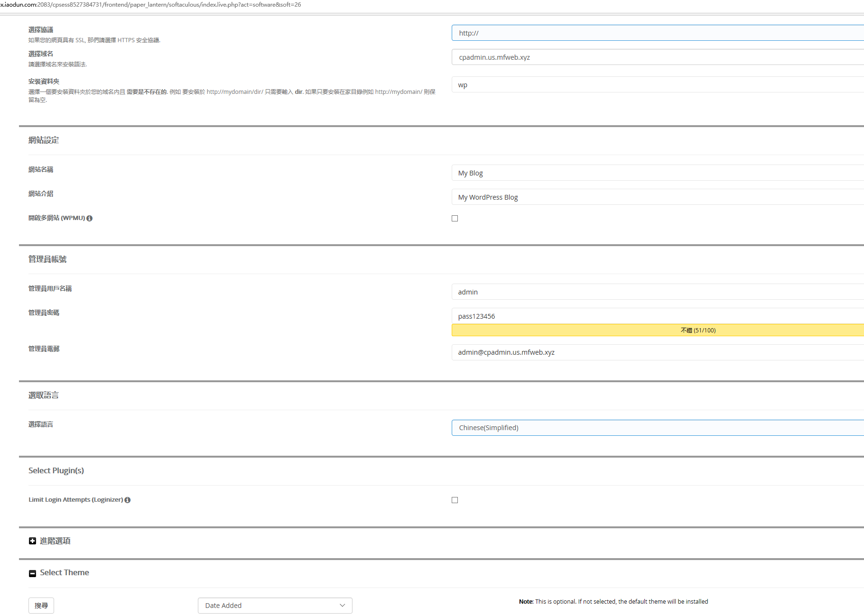Enable the 開啟多網站 (WPMU) checkbox
864x616 pixels.
[x=455, y=218]
